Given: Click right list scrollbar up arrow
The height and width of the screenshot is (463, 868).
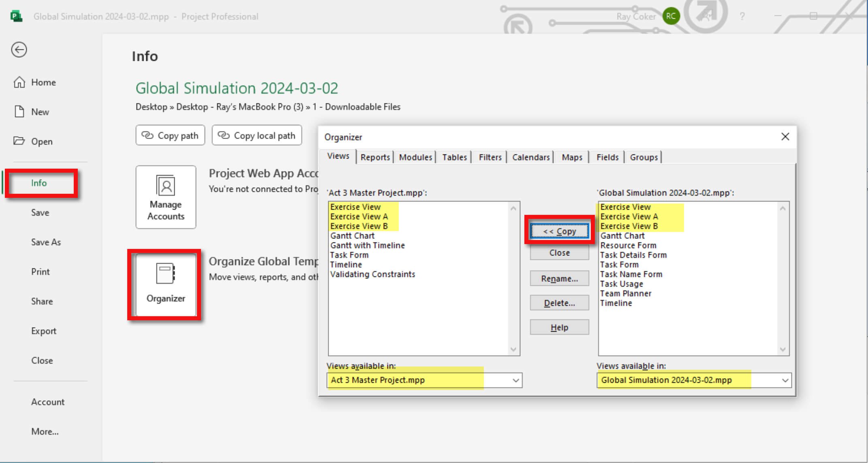Looking at the screenshot, I should tap(783, 208).
